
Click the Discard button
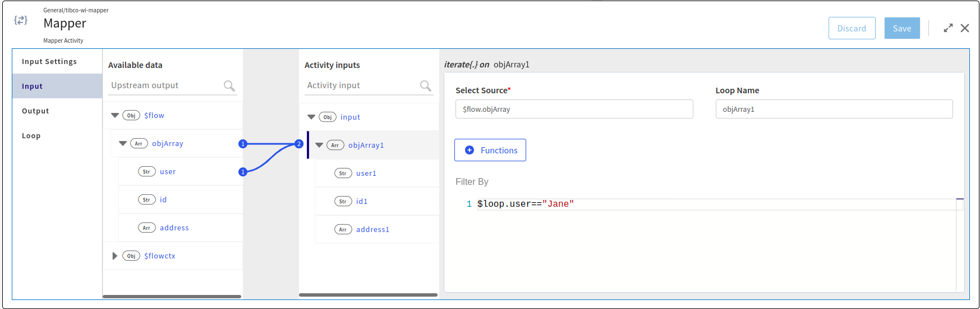pos(852,28)
